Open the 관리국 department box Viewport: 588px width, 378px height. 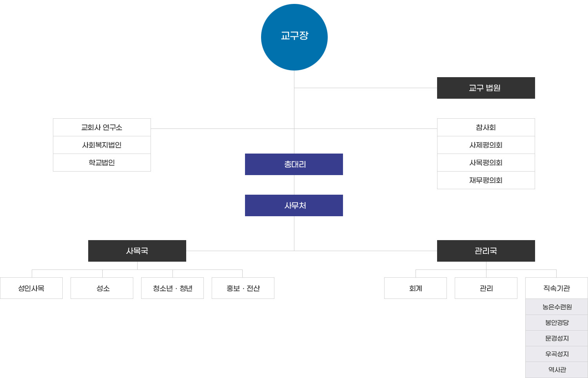(486, 251)
